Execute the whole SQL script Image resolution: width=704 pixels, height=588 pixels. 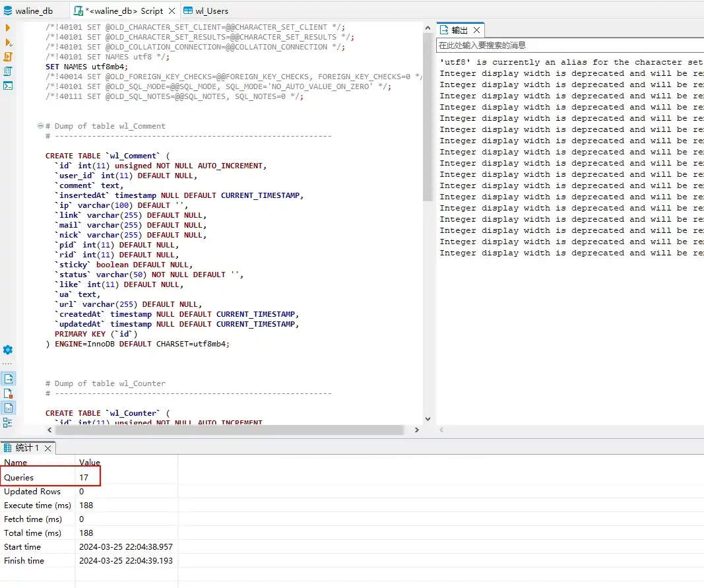pos(8,57)
